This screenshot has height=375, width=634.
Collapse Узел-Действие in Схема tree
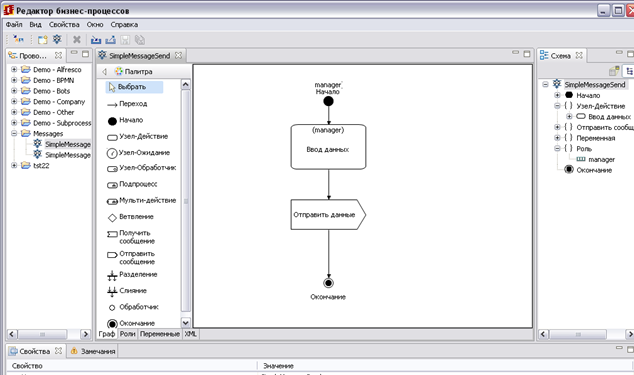click(557, 106)
